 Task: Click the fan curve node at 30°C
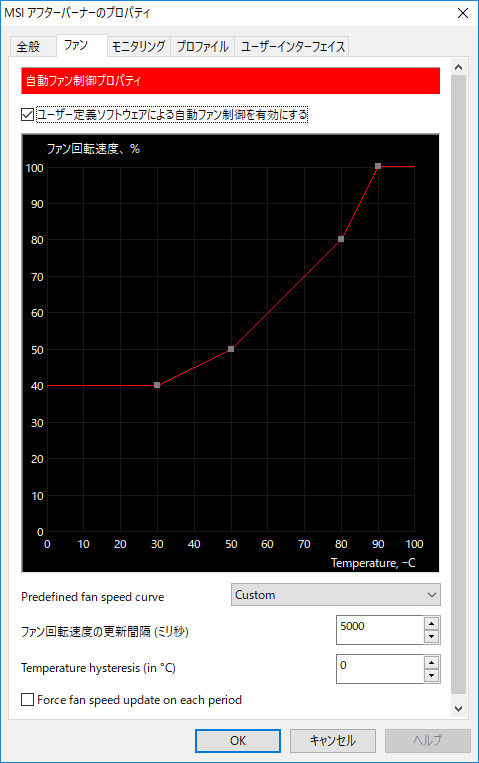(157, 385)
